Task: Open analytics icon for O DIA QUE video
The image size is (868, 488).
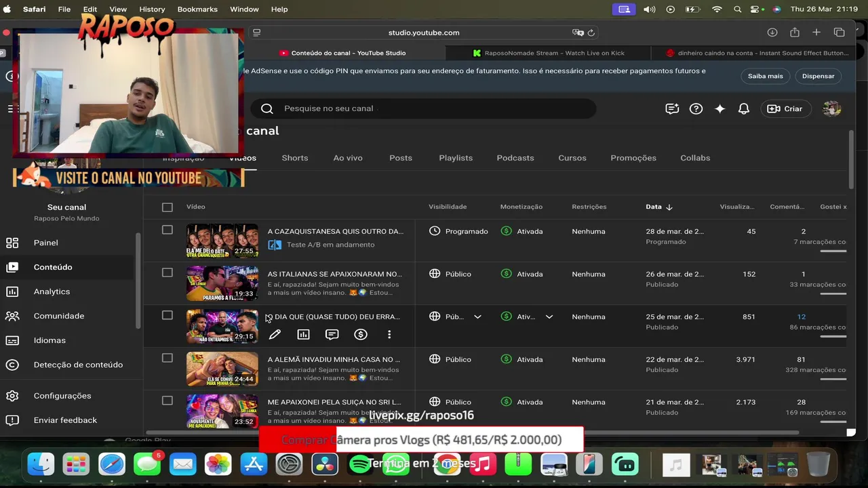Action: 303,334
